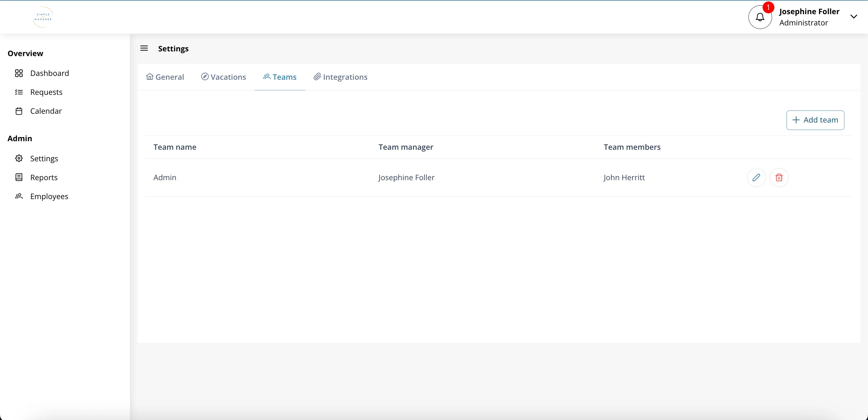Image resolution: width=868 pixels, height=420 pixels.
Task: Click the Reports sidebar icon
Action: [19, 177]
